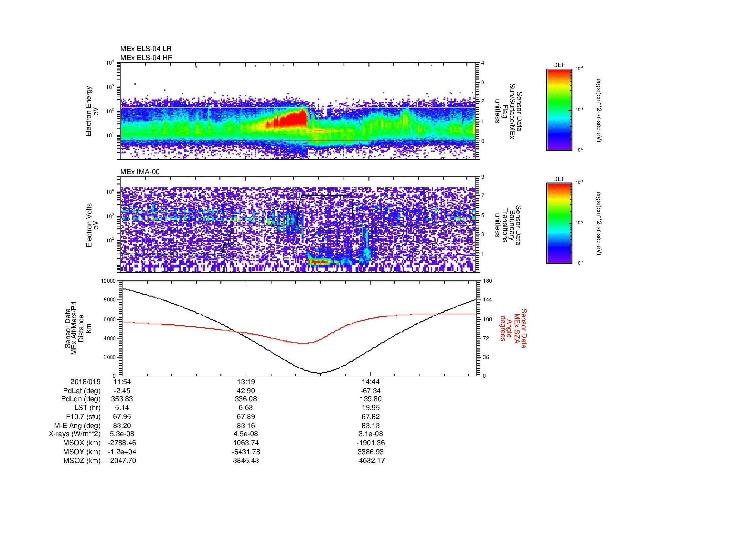This screenshot has width=756, height=534.
Task: Click the MSOX value '-2788.46'
Action: [x=122, y=443]
